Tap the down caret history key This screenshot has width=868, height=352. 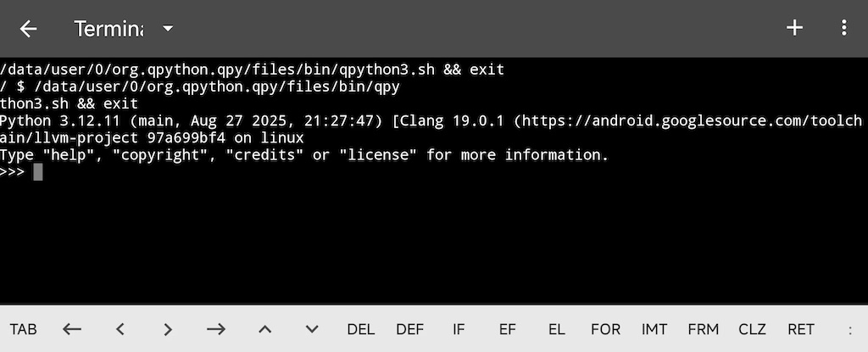(x=312, y=329)
